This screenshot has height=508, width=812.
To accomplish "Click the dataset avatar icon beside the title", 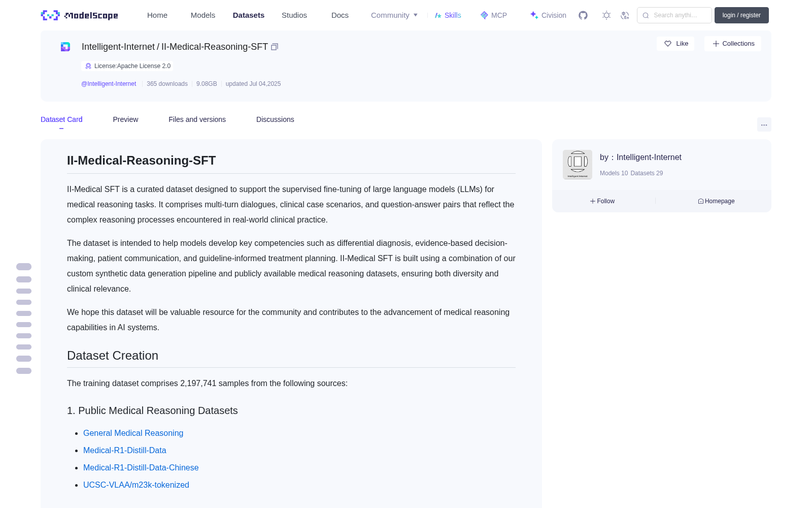I will tap(65, 47).
